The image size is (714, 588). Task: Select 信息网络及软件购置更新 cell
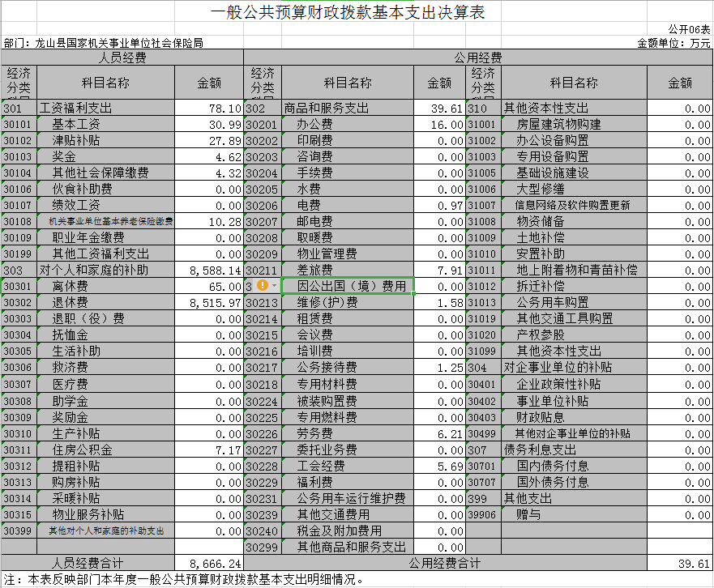[x=574, y=205]
